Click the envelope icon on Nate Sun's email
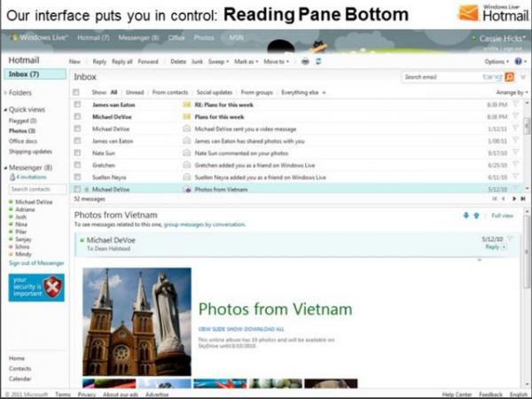 click(x=187, y=153)
